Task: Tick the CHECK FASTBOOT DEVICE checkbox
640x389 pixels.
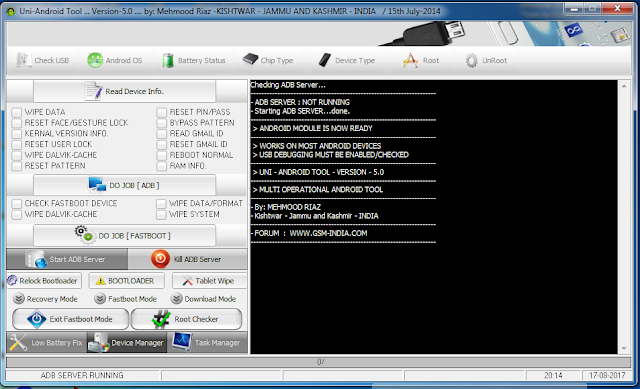Action: click(x=17, y=204)
